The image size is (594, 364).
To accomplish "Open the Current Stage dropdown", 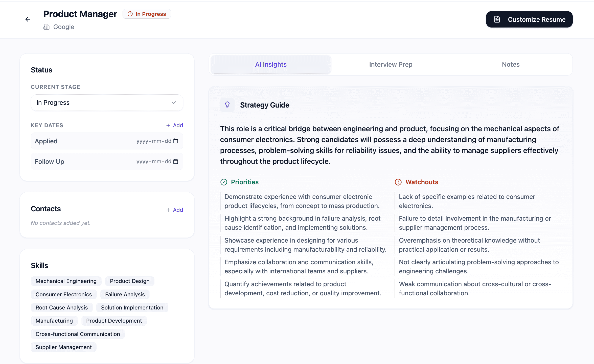I will tap(101, 103).
